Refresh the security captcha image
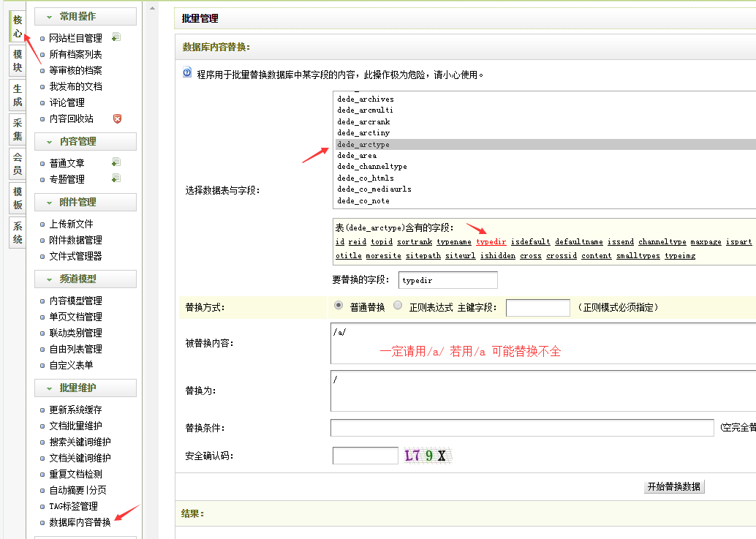Image resolution: width=756 pixels, height=539 pixels. (x=429, y=456)
